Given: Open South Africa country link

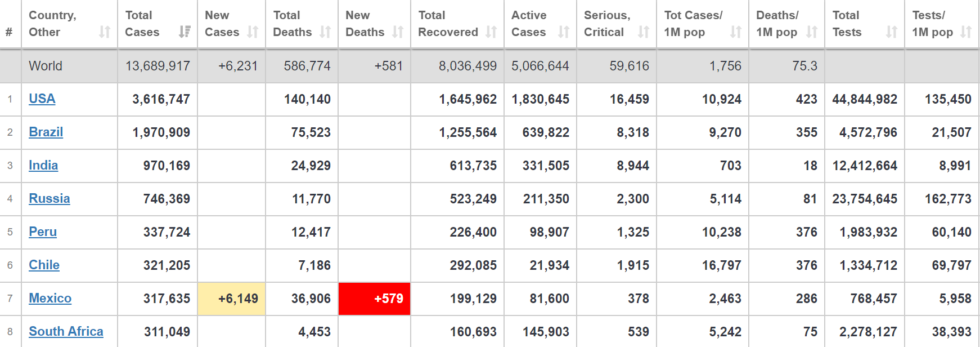Looking at the screenshot, I should click(x=66, y=332).
